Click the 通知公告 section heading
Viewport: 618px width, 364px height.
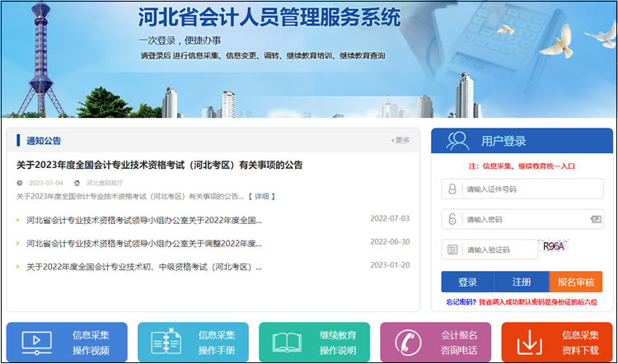44,141
